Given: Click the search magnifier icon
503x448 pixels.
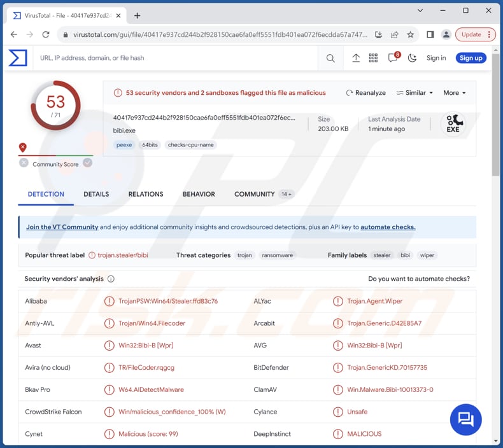Looking at the screenshot, I should (330, 58).
